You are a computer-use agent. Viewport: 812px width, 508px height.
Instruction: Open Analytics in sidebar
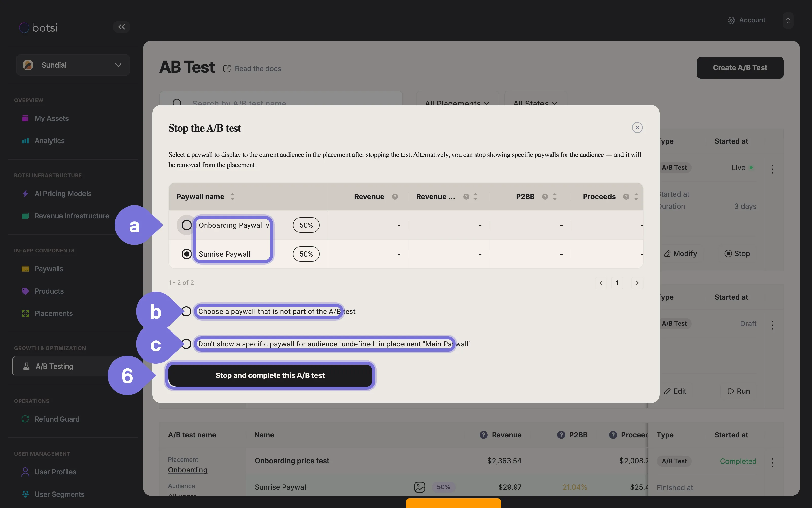50,141
